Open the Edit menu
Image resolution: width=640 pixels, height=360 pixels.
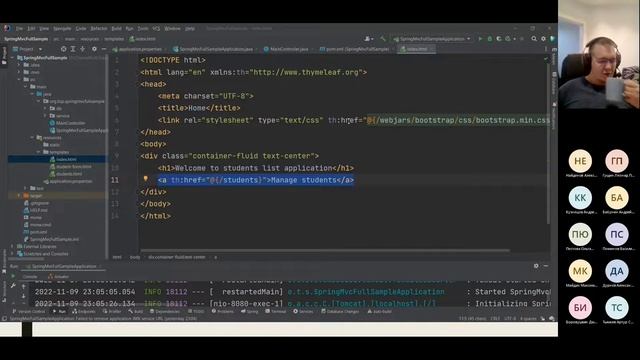(31, 29)
